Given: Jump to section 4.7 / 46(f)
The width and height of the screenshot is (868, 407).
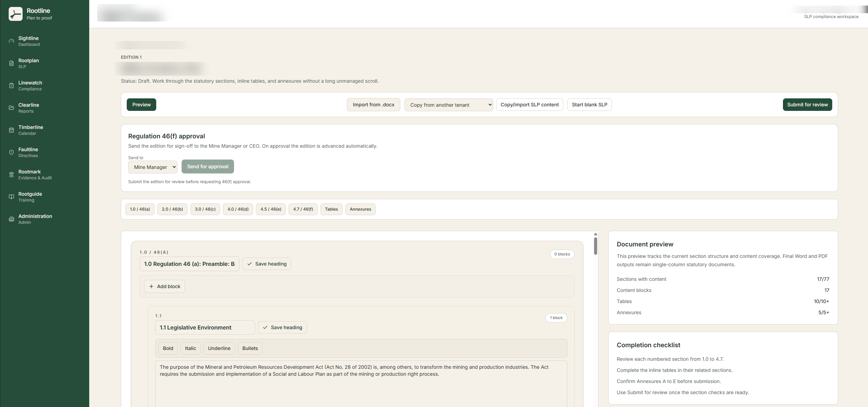Looking at the screenshot, I should pyautogui.click(x=303, y=209).
